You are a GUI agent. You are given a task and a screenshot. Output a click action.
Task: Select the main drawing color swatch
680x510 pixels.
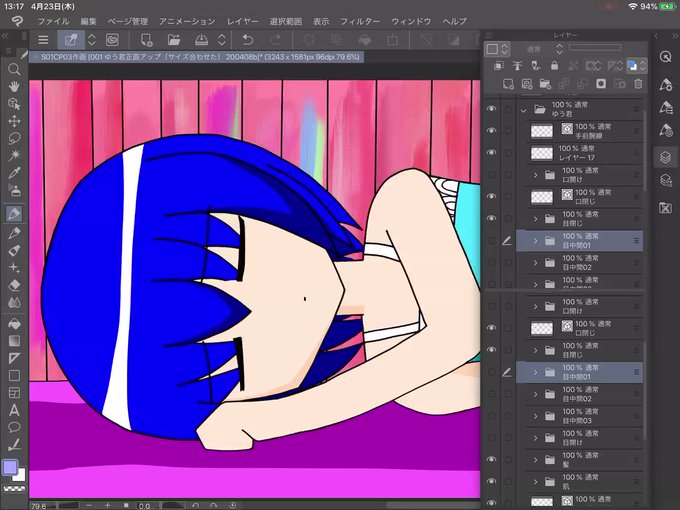pos(10,467)
